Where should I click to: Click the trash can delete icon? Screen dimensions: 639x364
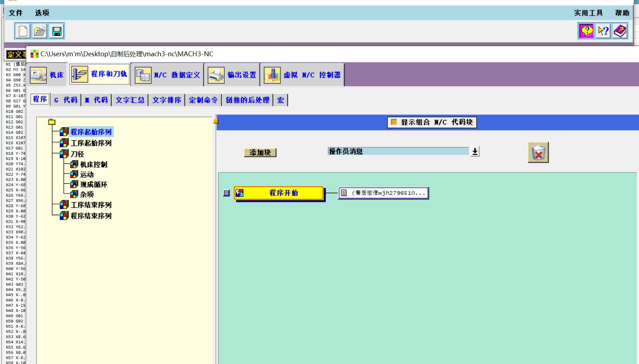click(538, 153)
